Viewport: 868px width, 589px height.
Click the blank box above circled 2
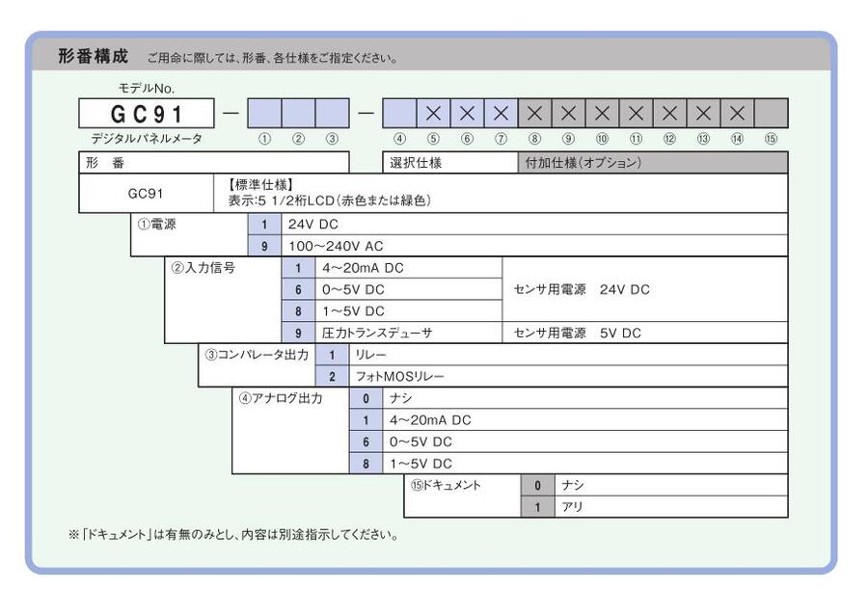pos(298,114)
